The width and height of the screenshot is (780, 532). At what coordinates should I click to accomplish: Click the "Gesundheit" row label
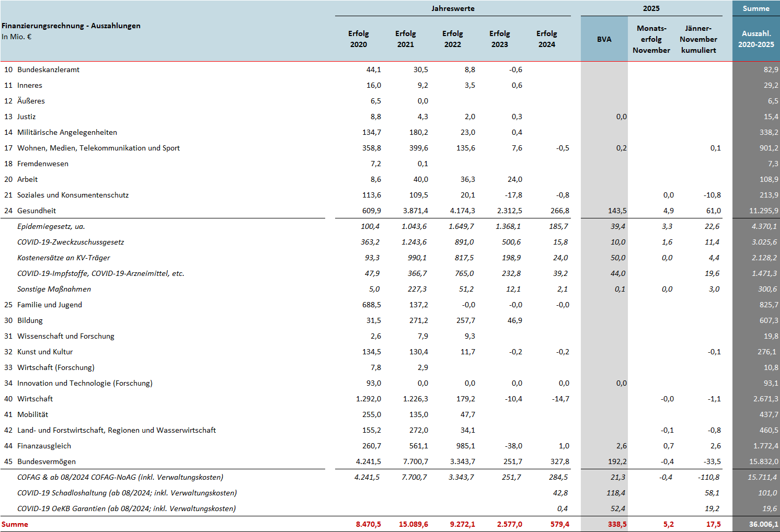click(37, 211)
